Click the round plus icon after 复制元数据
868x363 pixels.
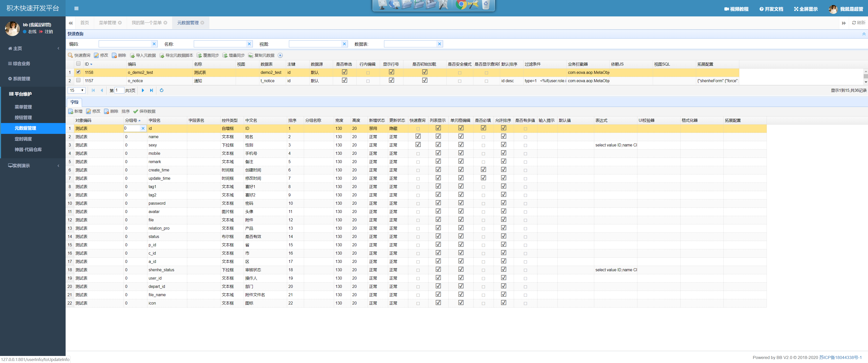[280, 55]
